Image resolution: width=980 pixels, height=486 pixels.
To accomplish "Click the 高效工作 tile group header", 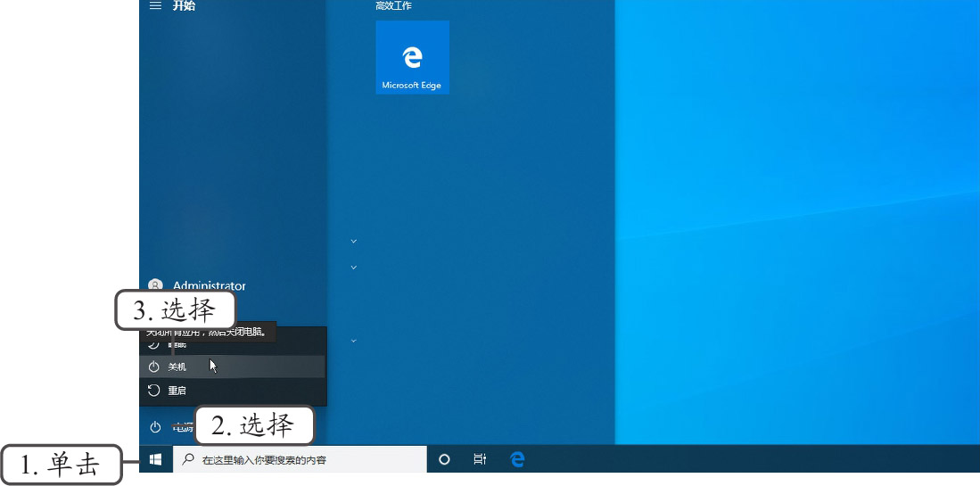I will [x=393, y=5].
